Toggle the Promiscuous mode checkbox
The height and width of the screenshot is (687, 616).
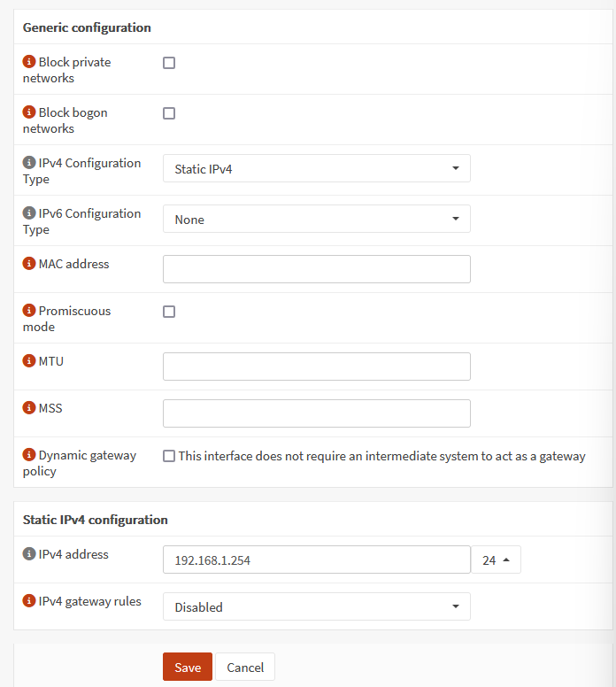169,312
